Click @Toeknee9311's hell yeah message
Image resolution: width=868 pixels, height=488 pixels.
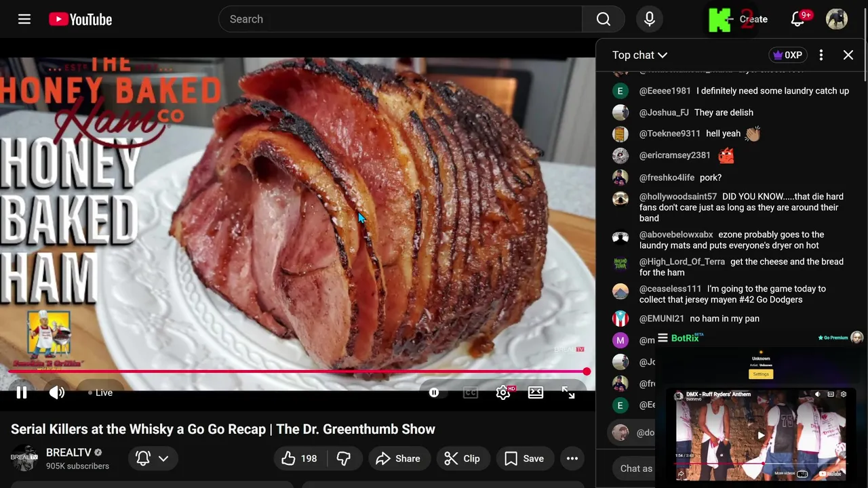click(x=723, y=134)
